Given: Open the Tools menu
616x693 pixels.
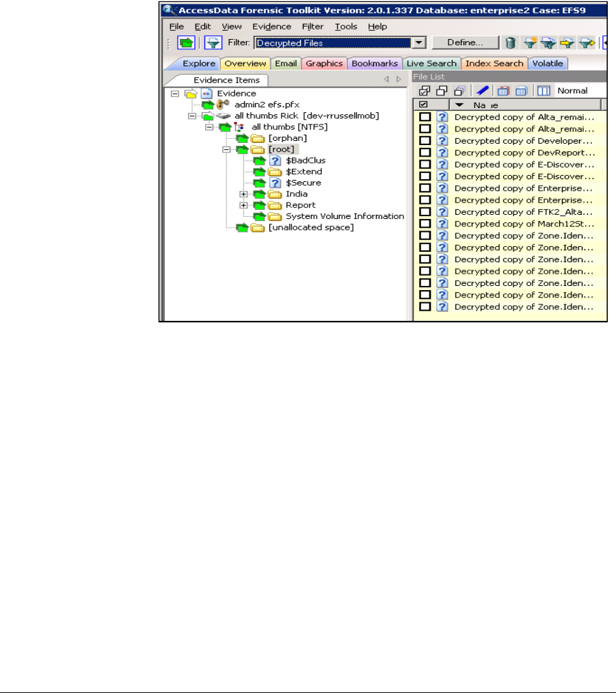Looking at the screenshot, I should [x=346, y=27].
